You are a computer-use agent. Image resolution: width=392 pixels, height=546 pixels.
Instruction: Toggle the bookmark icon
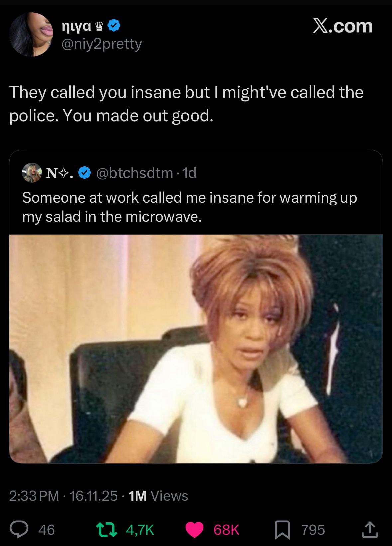[x=282, y=530]
